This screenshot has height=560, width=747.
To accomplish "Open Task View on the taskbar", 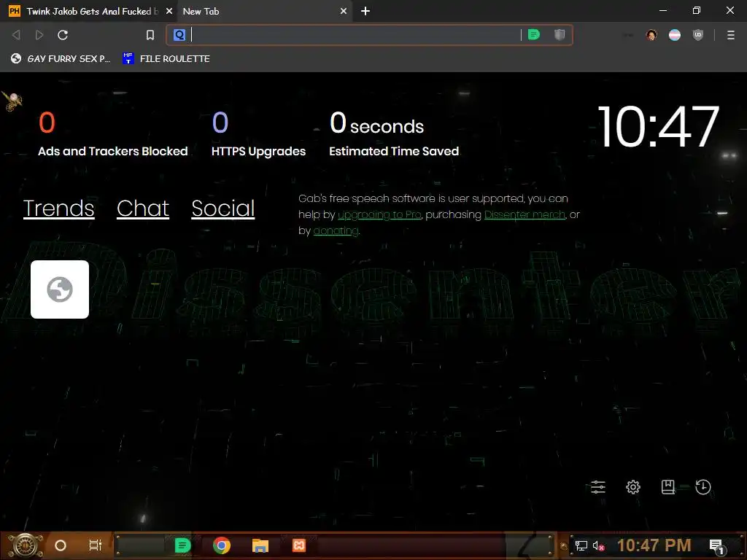I will 96,545.
